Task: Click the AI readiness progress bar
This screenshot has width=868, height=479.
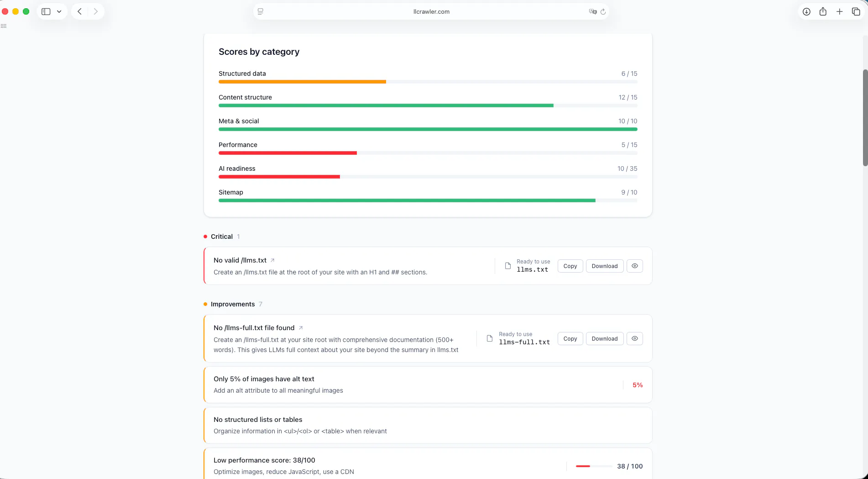Action: coord(428,177)
